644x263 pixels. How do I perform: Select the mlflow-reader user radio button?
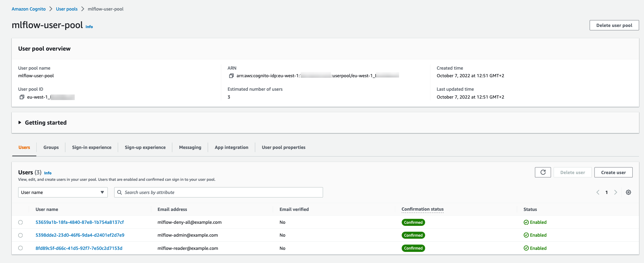21,248
